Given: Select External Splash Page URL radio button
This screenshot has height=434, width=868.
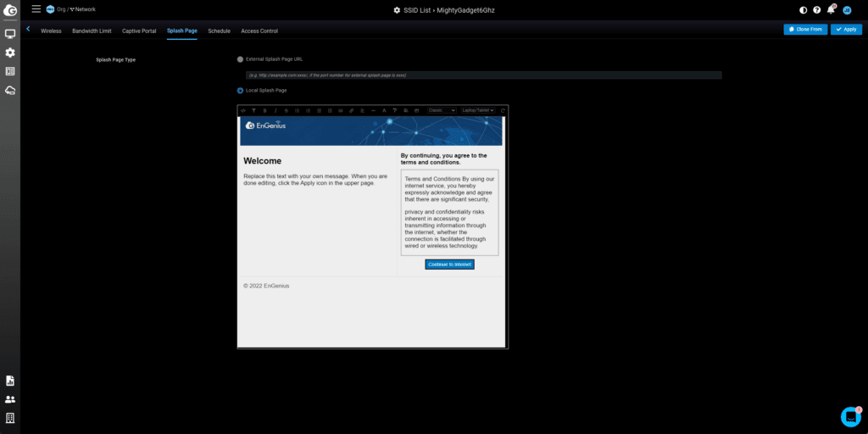Looking at the screenshot, I should [x=240, y=59].
